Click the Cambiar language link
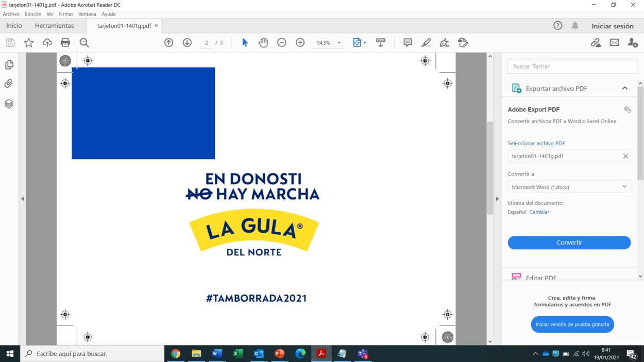The width and height of the screenshot is (644, 362). coord(539,212)
